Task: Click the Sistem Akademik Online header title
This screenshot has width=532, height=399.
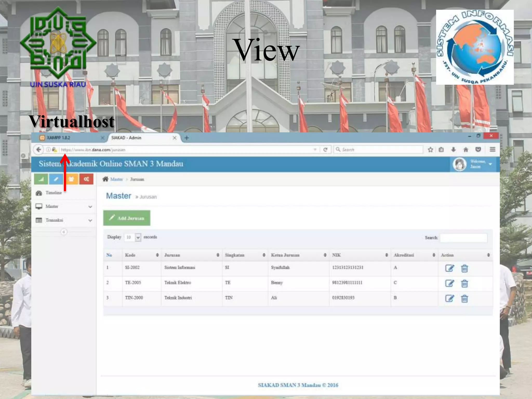Action: coord(111,164)
